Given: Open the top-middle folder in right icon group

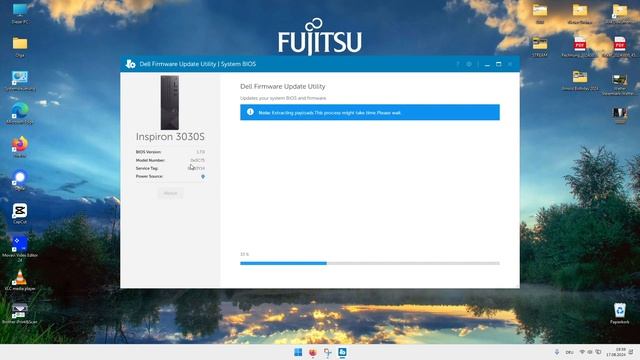Looking at the screenshot, I should point(580,13).
